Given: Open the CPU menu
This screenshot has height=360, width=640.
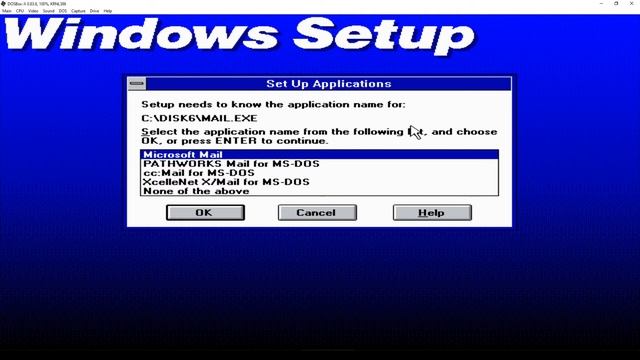Looking at the screenshot, I should click(20, 11).
